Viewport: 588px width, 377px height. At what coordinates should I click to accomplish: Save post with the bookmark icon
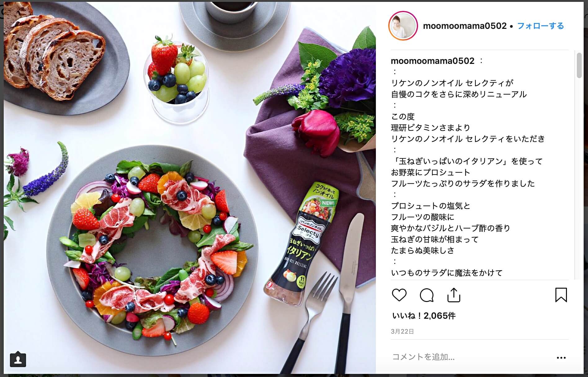[x=561, y=295]
